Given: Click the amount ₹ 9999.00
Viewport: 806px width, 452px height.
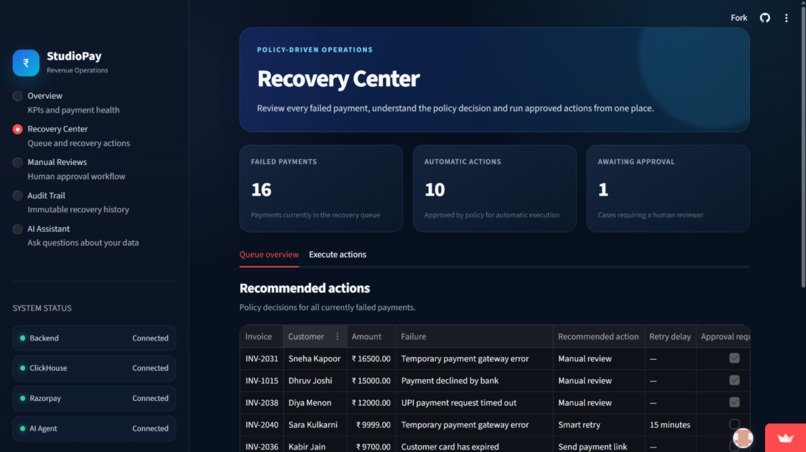Looking at the screenshot, I should 373,425.
